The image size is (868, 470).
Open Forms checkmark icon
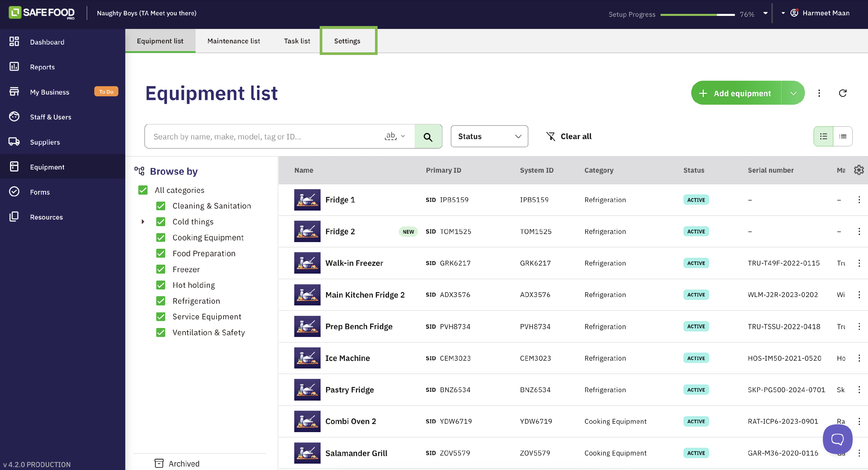(x=14, y=192)
